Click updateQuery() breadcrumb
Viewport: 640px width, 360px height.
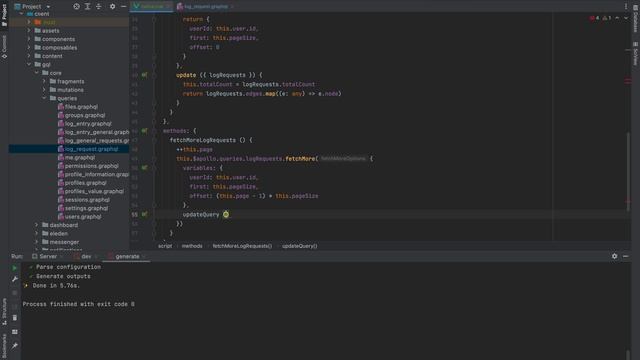[x=300, y=246]
